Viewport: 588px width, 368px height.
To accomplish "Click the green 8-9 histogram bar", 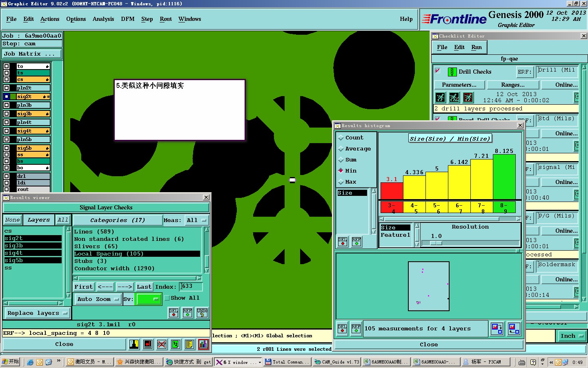I will [x=504, y=177].
